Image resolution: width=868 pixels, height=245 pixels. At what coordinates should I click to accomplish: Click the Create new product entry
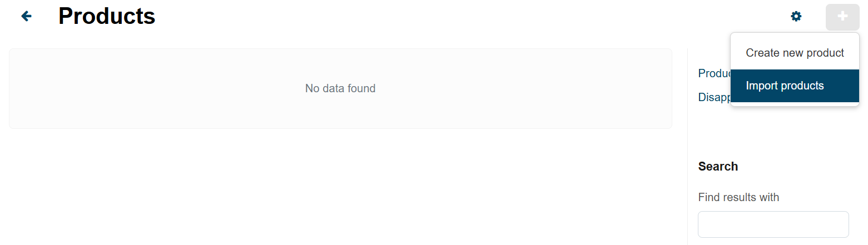click(x=795, y=53)
